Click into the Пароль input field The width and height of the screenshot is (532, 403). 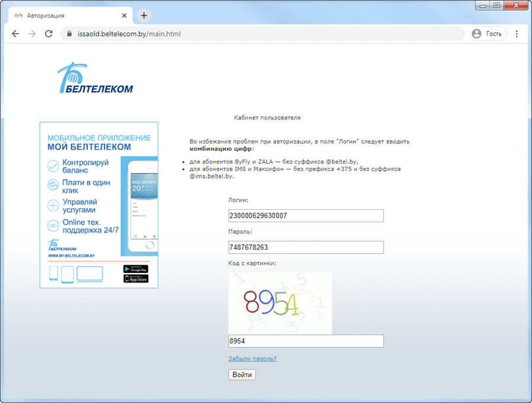coord(306,247)
